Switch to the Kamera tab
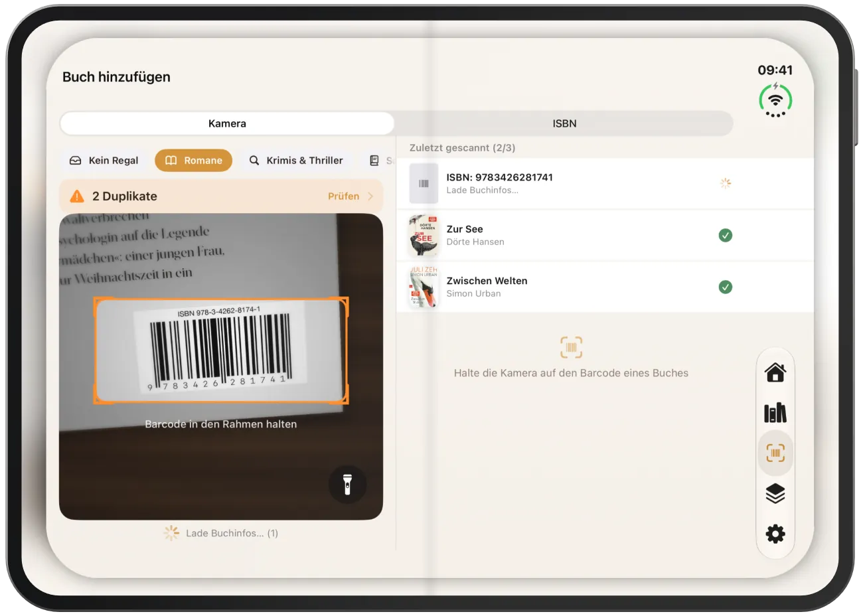 [227, 123]
